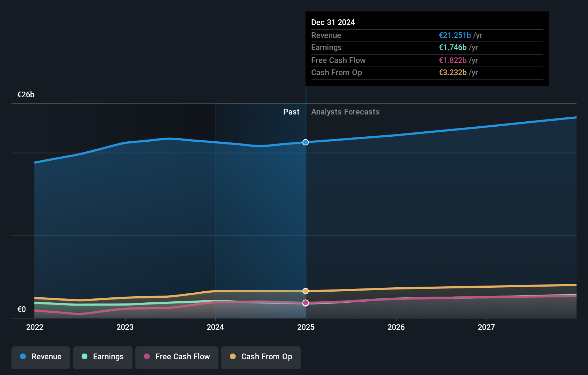The height and width of the screenshot is (375, 588).
Task: Click the 2023 x-axis label
Action: (x=125, y=327)
